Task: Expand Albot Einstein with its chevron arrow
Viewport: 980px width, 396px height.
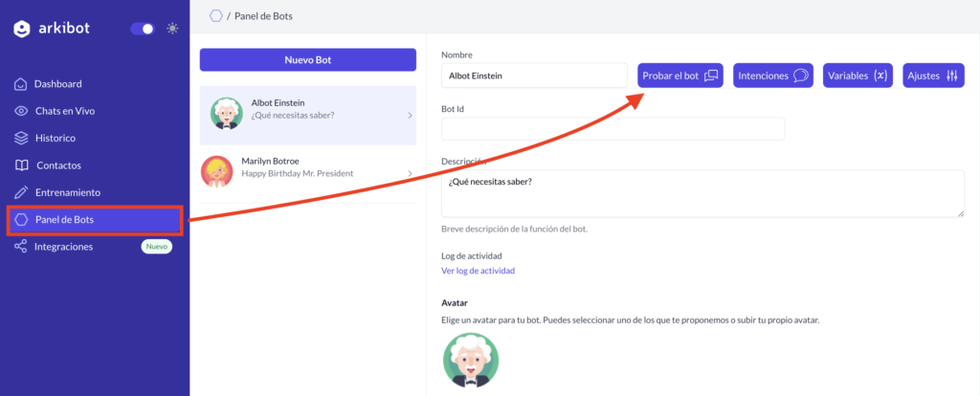Action: pos(410,116)
